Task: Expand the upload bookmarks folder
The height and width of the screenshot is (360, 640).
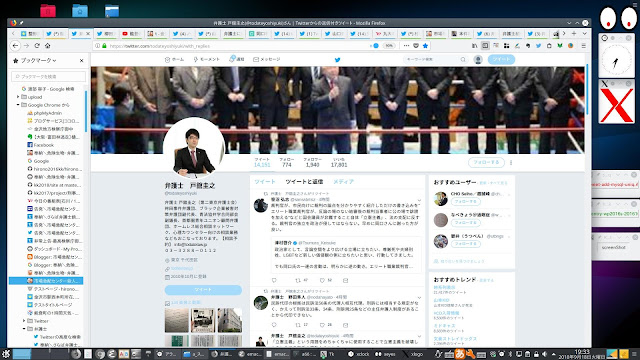Action: coord(18,97)
